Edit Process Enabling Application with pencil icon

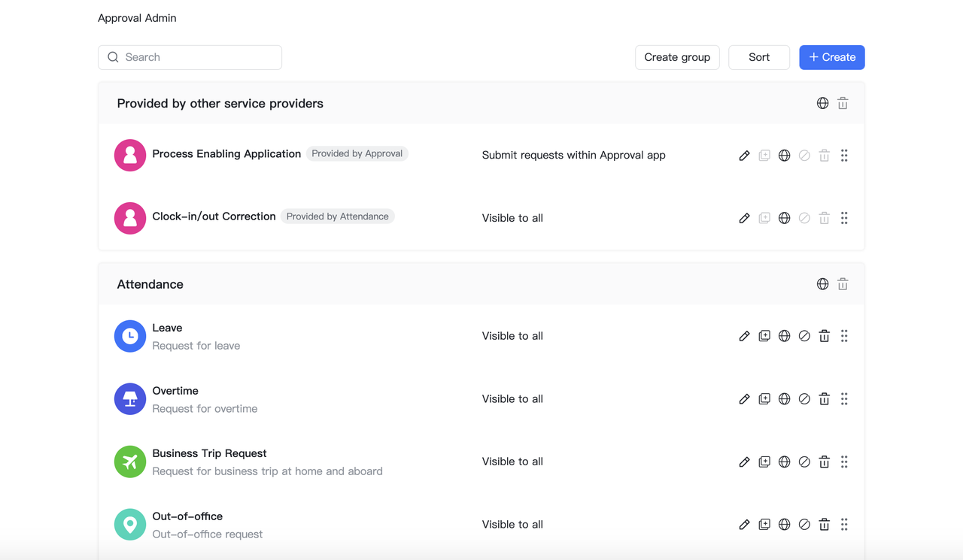pyautogui.click(x=744, y=156)
